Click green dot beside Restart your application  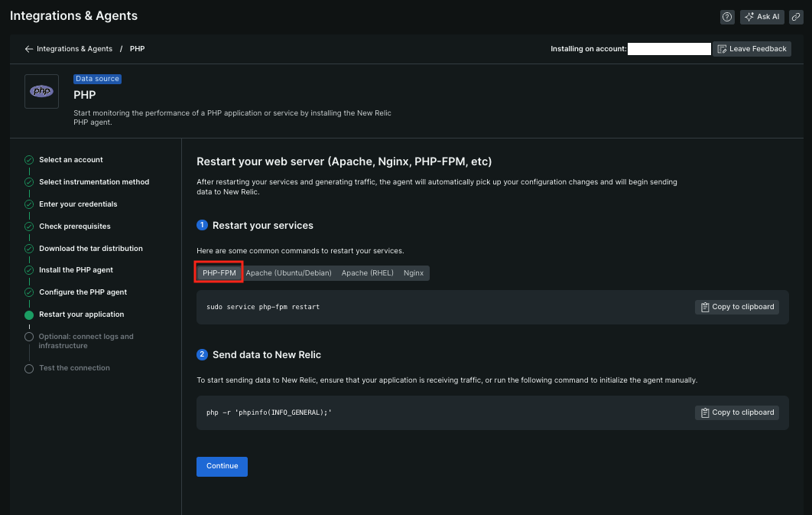(x=29, y=315)
